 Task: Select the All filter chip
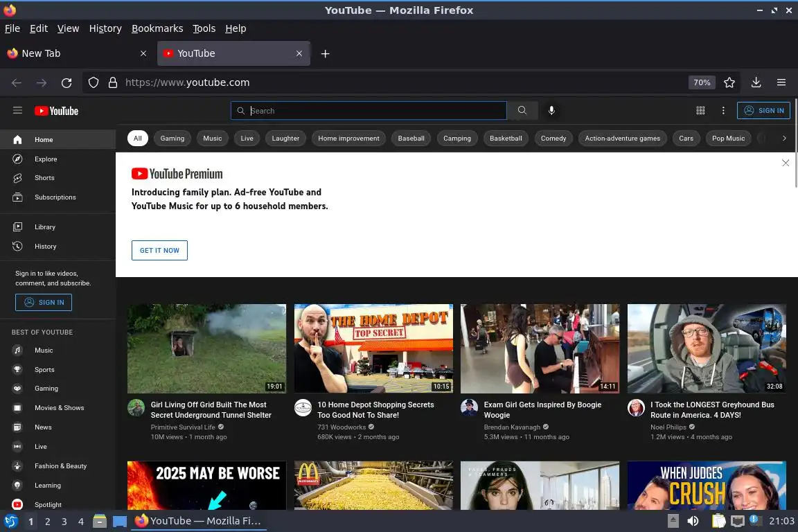137,138
